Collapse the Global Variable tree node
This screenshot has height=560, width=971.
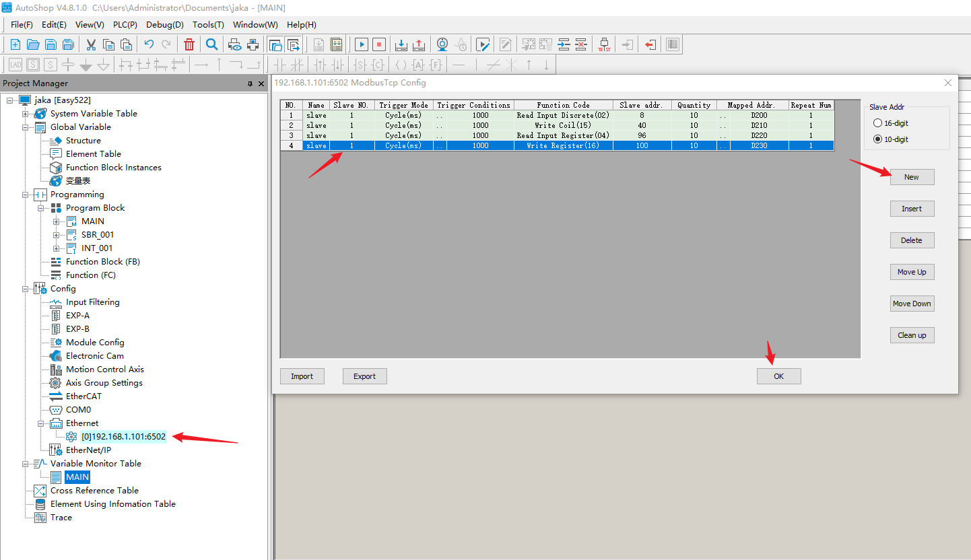26,127
